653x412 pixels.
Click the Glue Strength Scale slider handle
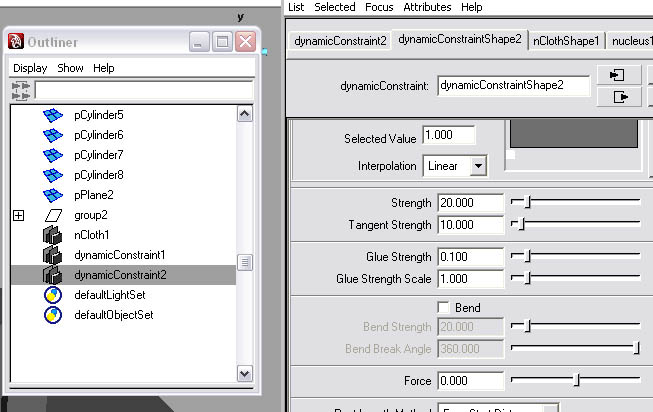pyautogui.click(x=527, y=277)
